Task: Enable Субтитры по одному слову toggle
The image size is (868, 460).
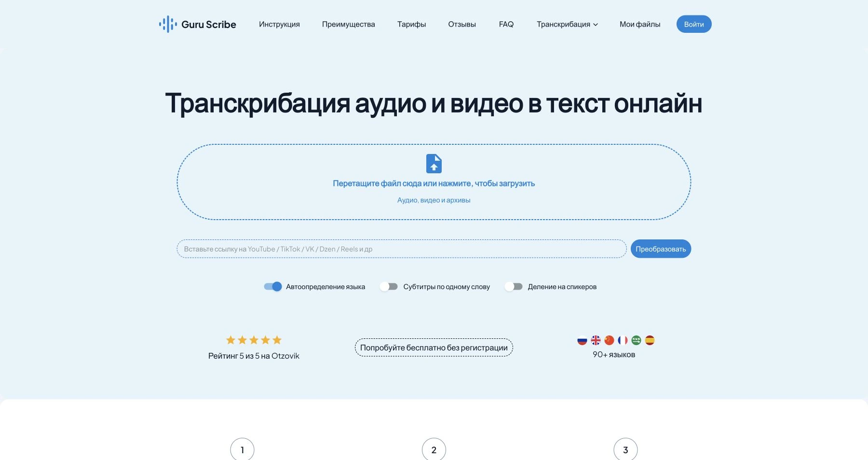Action: pos(388,287)
